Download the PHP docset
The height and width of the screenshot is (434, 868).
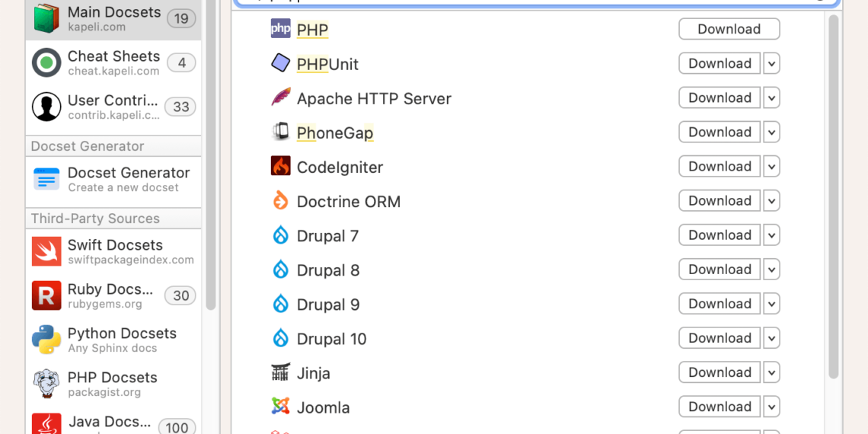coord(729,29)
